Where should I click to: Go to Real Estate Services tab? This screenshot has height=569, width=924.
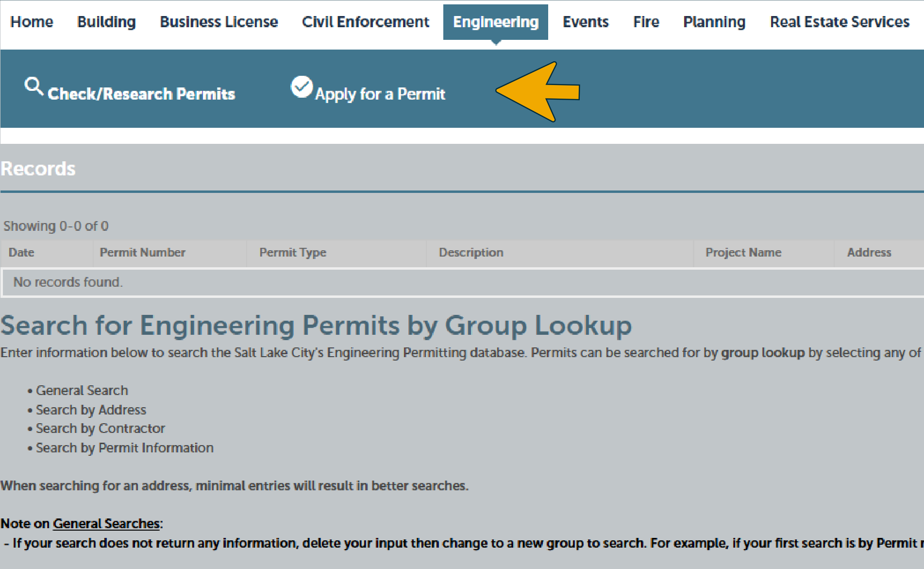point(840,22)
